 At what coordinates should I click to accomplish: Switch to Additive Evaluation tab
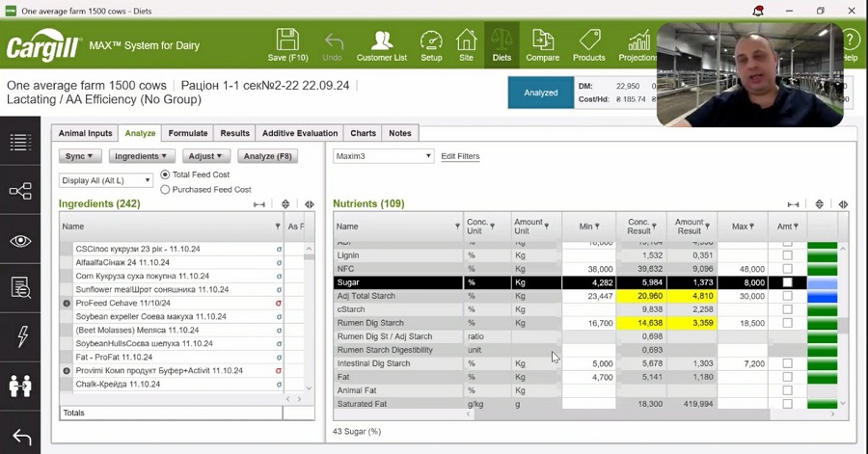coord(300,133)
